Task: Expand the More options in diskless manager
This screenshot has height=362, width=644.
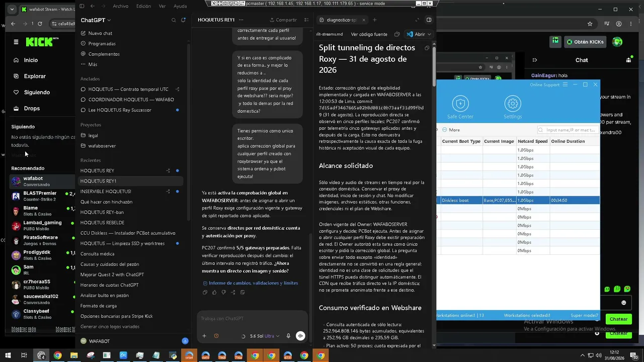Action: click(x=451, y=130)
